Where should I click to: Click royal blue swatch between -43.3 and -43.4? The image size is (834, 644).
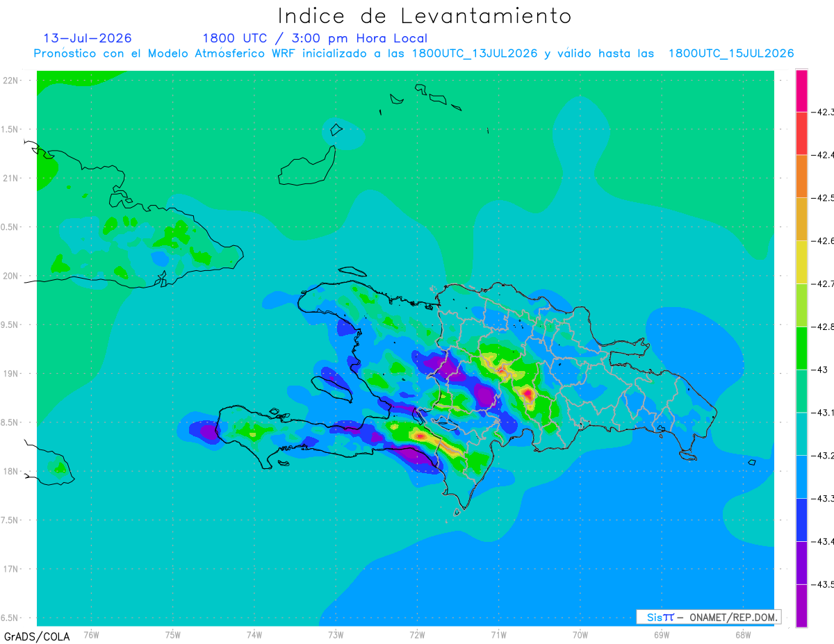[801, 520]
